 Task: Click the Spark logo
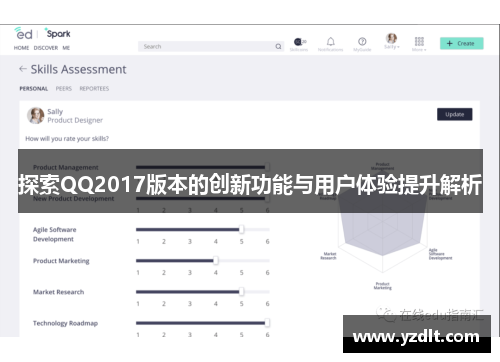pos(58,33)
